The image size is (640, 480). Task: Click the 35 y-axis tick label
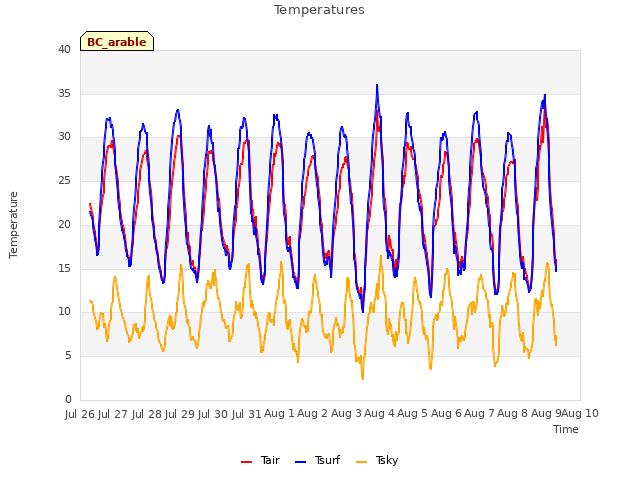point(64,93)
